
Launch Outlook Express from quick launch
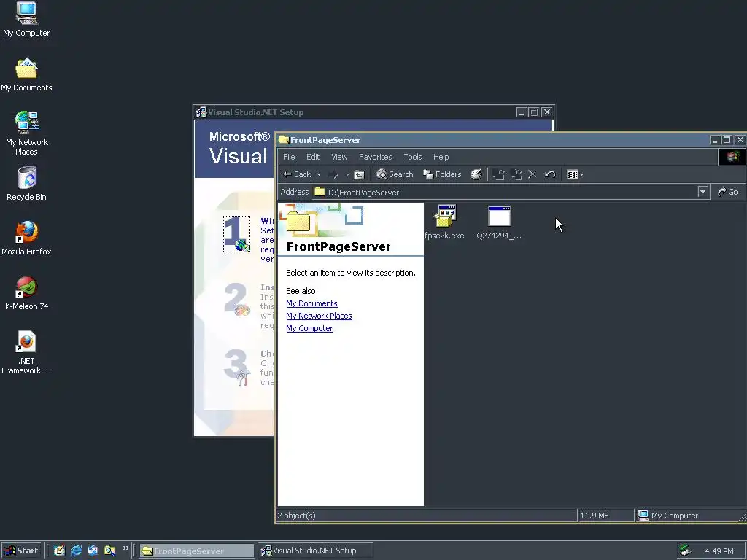coord(93,551)
